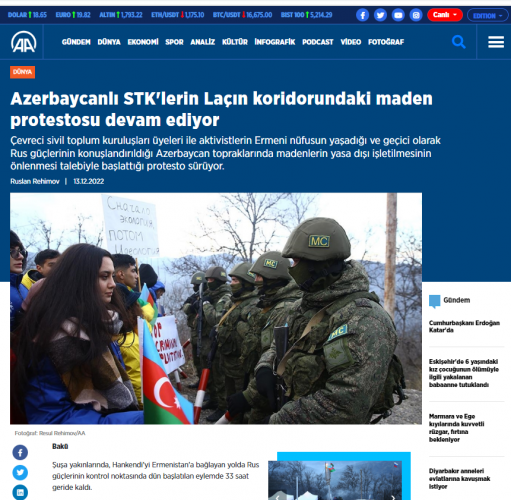Open the Cumhurbaşkanı Erdoğan Katar'da headline
511x500 pixels.
(464, 326)
